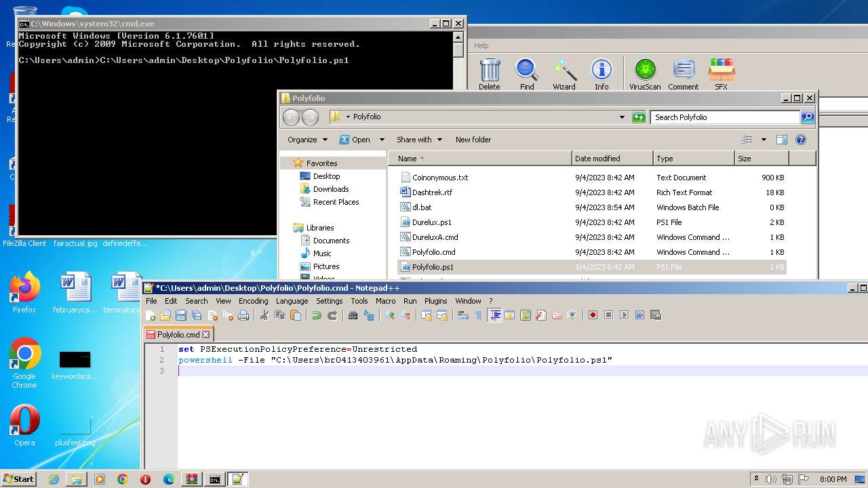Click Delete icon in WinRAR toolbar
Image resolution: width=868 pixels, height=488 pixels.
pos(490,75)
